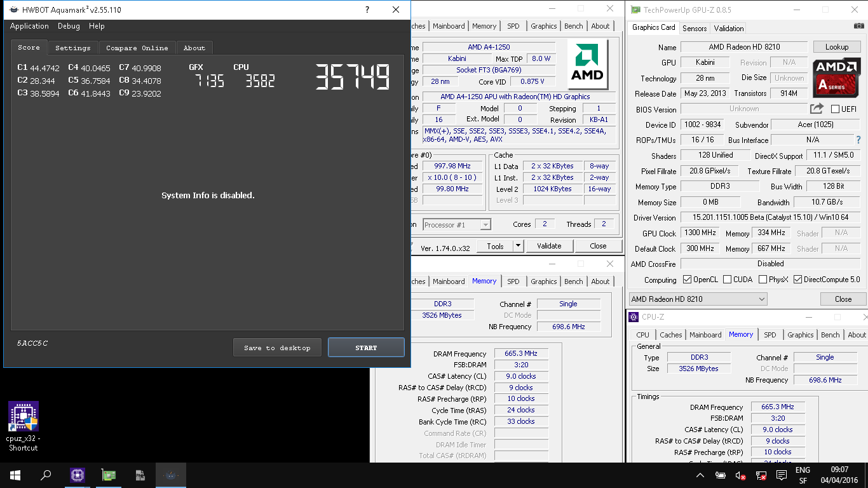868x488 pixels.
Task: Open the About tab in Aquamark
Action: 194,48
